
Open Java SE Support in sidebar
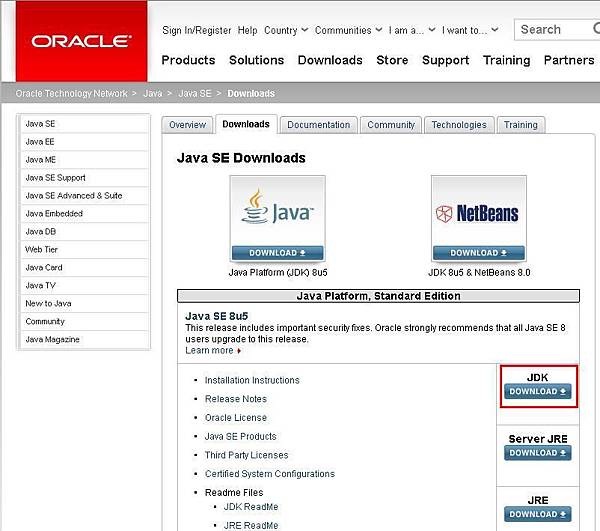pos(85,178)
